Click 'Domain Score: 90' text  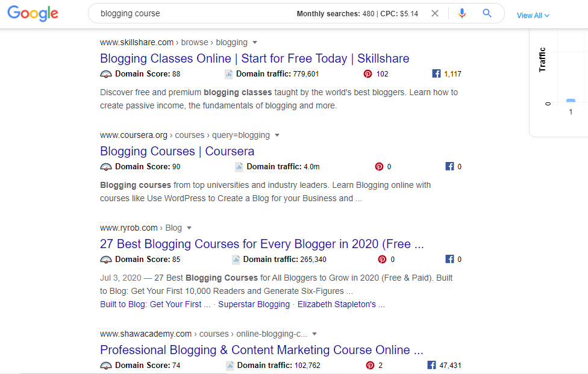click(x=148, y=167)
